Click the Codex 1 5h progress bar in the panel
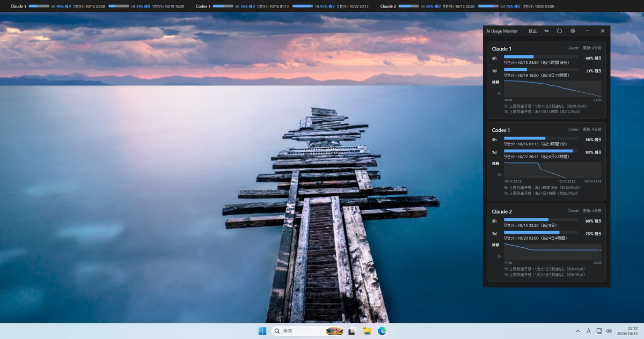This screenshot has height=339, width=644. point(541,138)
